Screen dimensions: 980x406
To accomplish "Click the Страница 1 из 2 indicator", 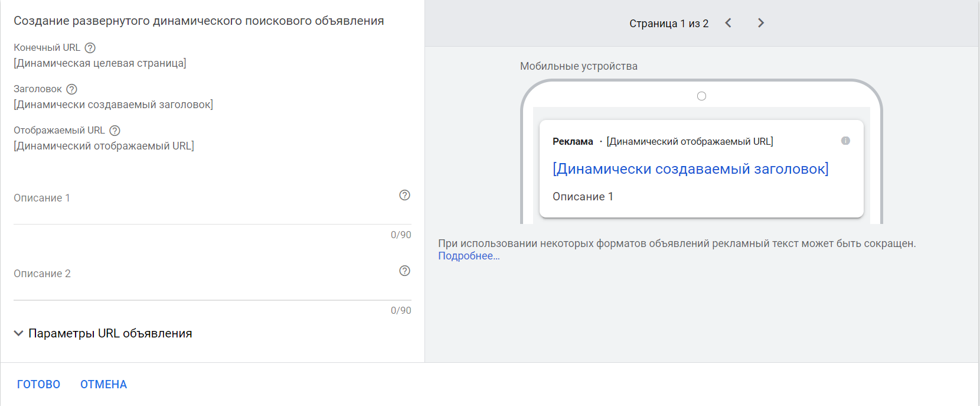I will (x=668, y=24).
